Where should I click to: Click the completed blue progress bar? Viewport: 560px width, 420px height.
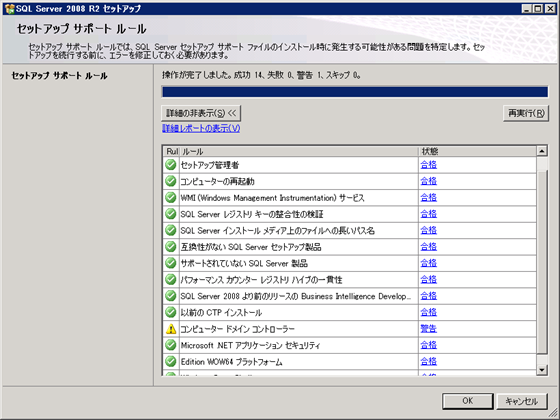tap(355, 92)
